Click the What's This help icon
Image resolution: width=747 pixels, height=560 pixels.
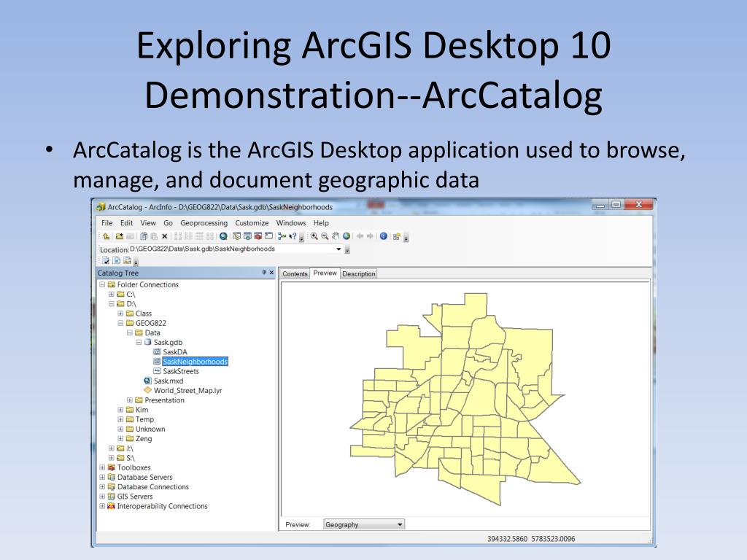coord(293,236)
